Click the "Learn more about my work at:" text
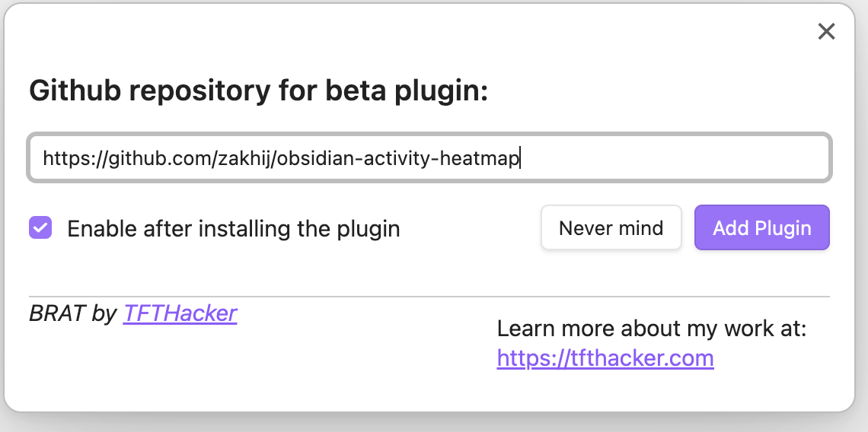 (x=651, y=329)
